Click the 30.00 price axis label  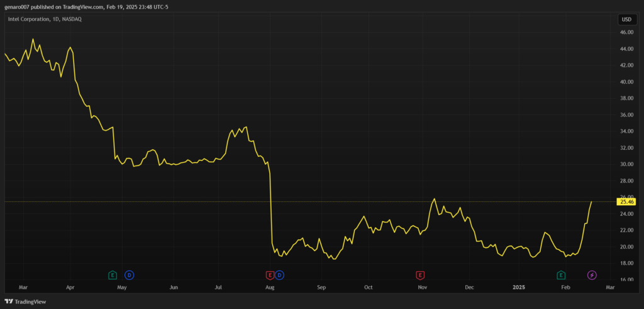tap(626, 164)
